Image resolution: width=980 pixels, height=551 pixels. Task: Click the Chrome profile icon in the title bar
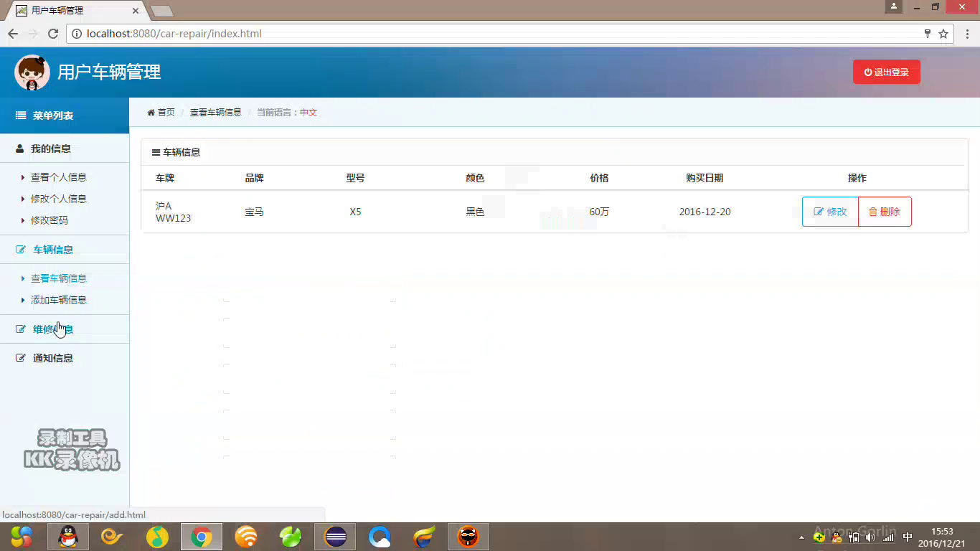point(894,6)
